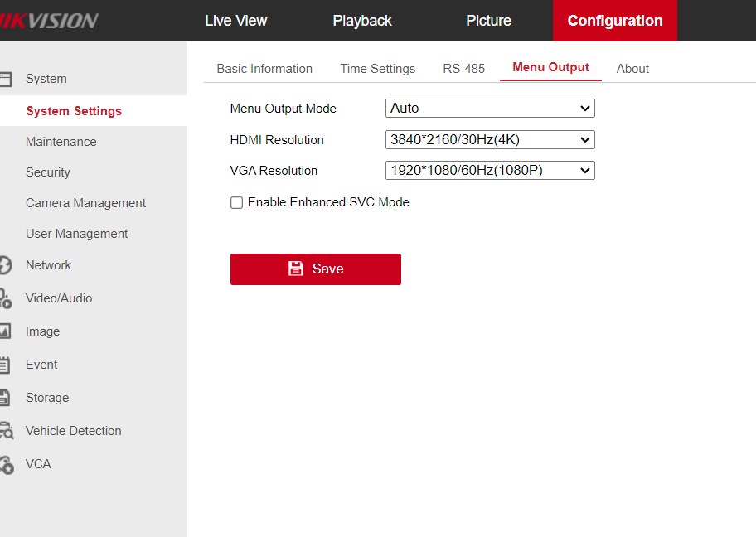Click the Vehicle Detection icon

[6, 431]
